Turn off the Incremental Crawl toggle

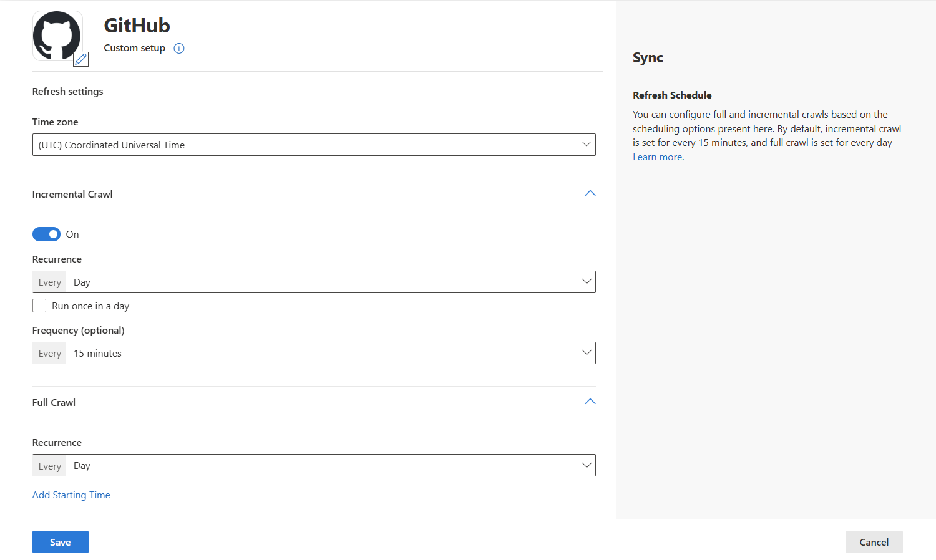coord(46,234)
